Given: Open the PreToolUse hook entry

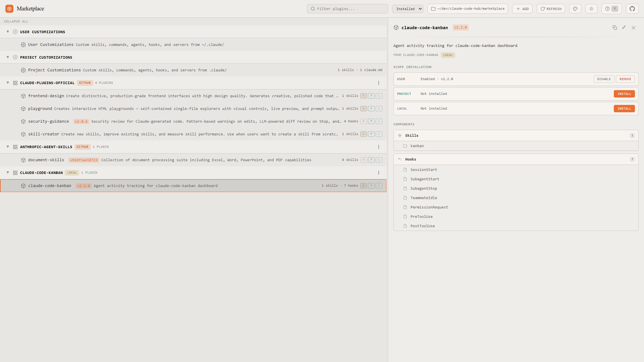Looking at the screenshot, I should tap(516, 217).
